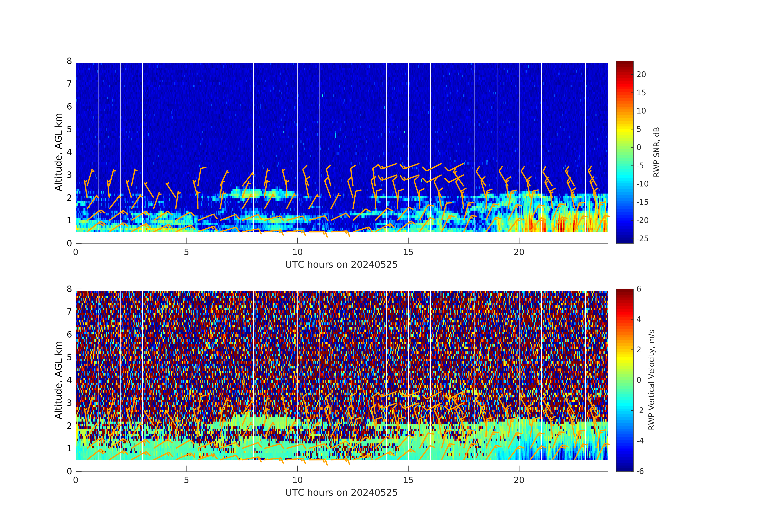Click the 20 dB tick on the SNR colorbar

pyautogui.click(x=641, y=74)
